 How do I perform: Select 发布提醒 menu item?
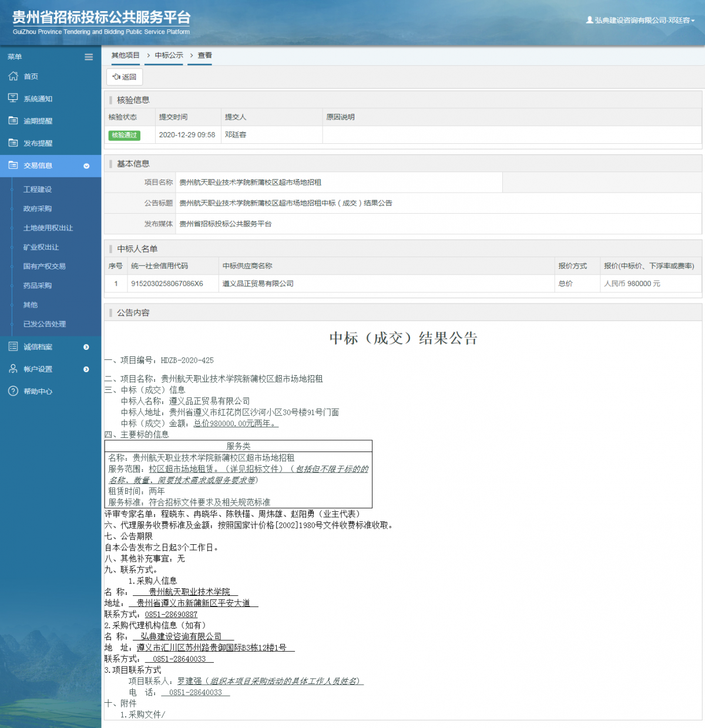[38, 143]
